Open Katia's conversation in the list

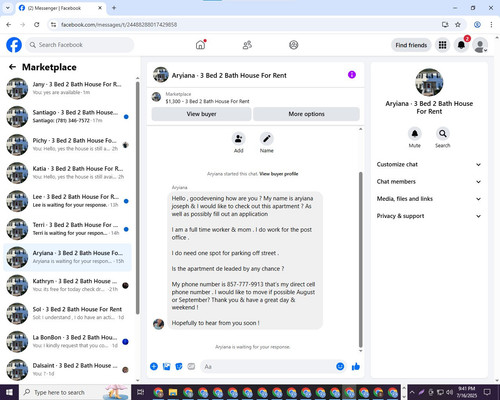(x=67, y=172)
